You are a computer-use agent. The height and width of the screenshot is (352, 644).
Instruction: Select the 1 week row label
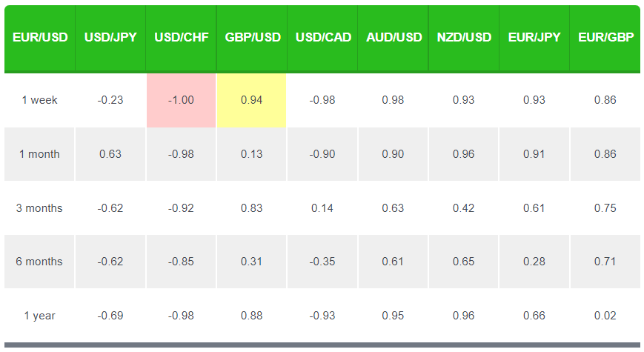pos(39,100)
